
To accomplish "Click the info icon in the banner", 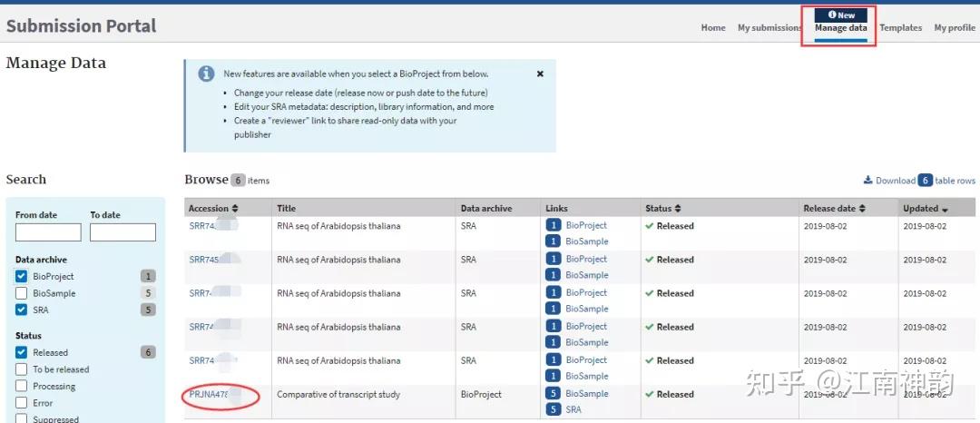I will click(207, 74).
